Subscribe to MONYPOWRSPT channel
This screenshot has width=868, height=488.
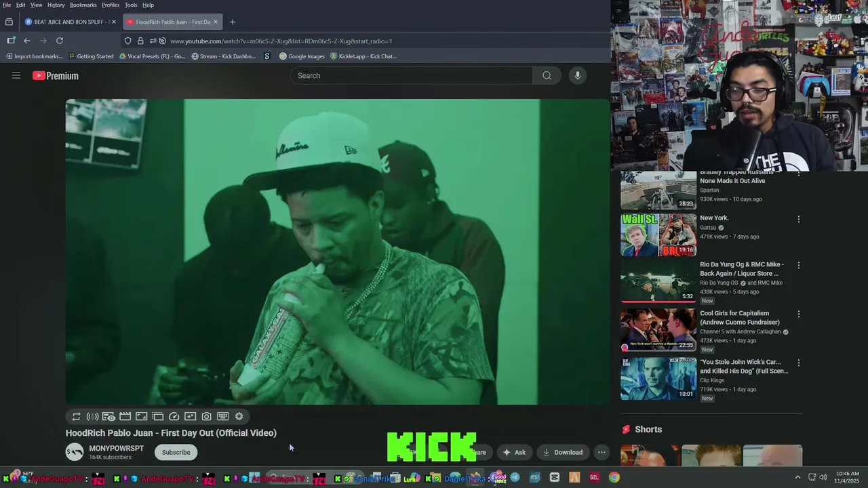176,452
